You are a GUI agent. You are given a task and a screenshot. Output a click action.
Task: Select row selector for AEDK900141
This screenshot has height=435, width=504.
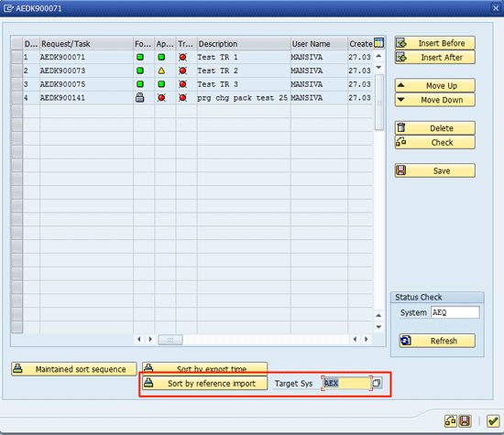click(x=16, y=98)
